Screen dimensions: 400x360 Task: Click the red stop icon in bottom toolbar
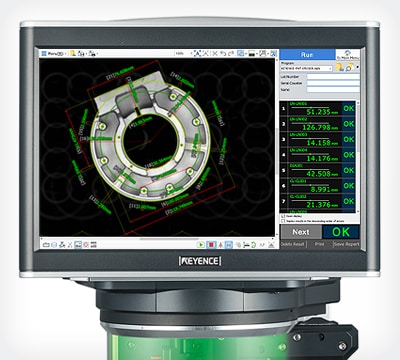click(211, 245)
